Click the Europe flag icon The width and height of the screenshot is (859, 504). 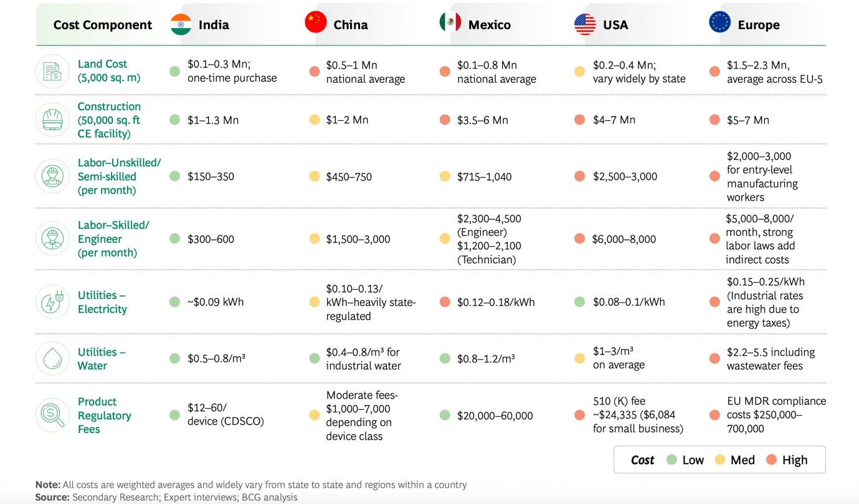pyautogui.click(x=719, y=22)
